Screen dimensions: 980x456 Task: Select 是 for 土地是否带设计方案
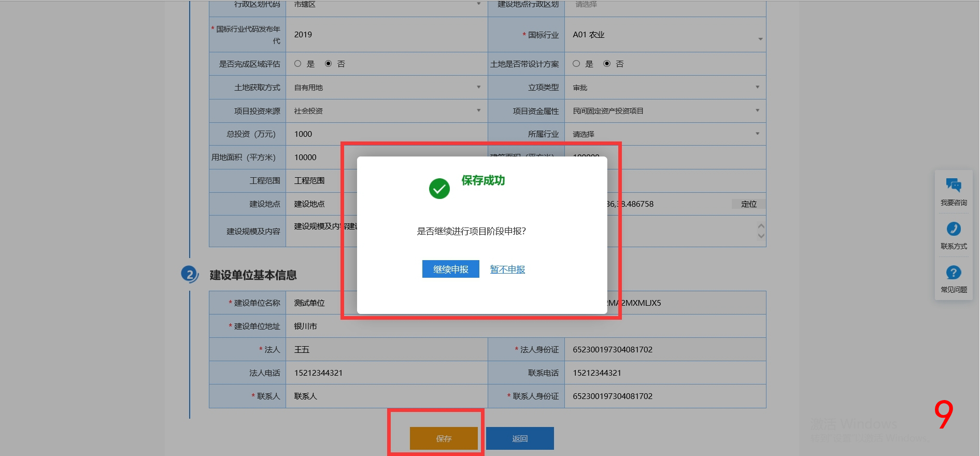pos(576,64)
